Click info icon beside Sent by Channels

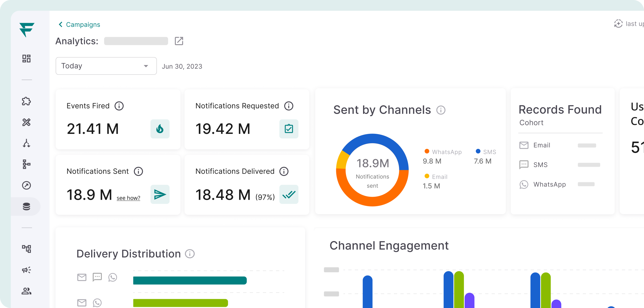(x=441, y=110)
